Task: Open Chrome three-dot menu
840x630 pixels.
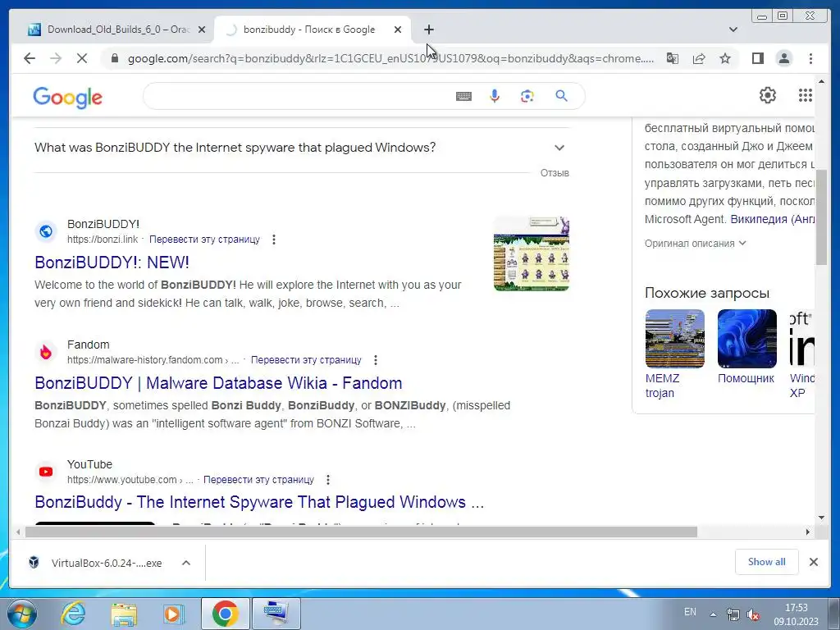Action: pyautogui.click(x=810, y=58)
